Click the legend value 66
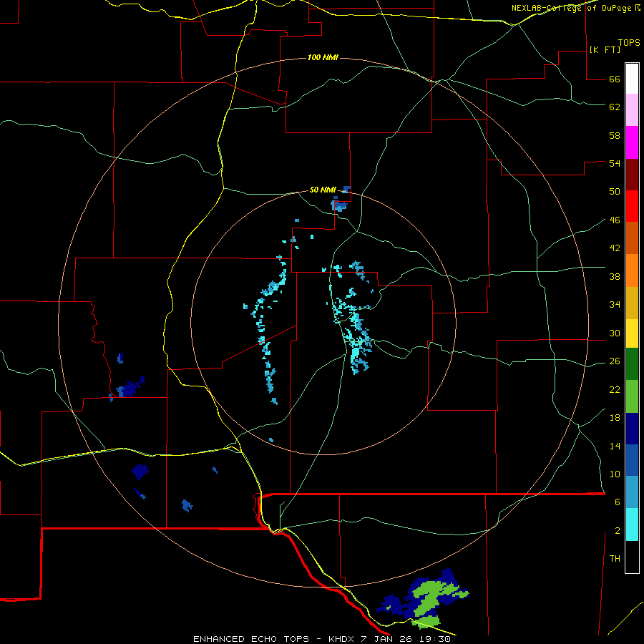 [615, 79]
